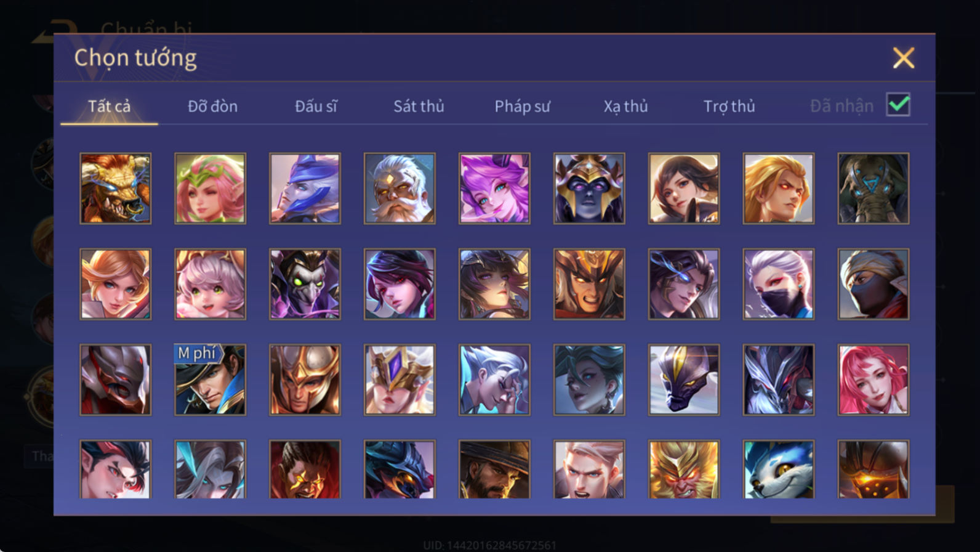Close the 'Chọn tướng' dialog
Screen dimensions: 980x552
tap(904, 58)
